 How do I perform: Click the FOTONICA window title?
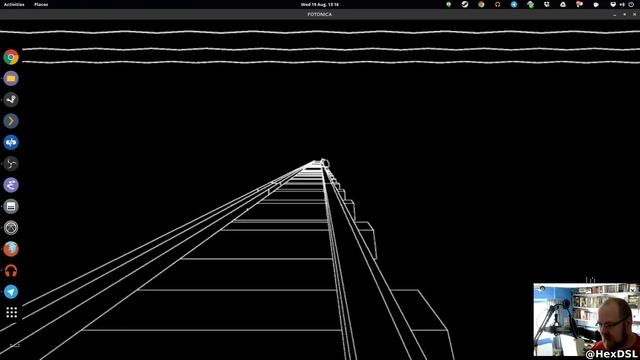tap(320, 14)
